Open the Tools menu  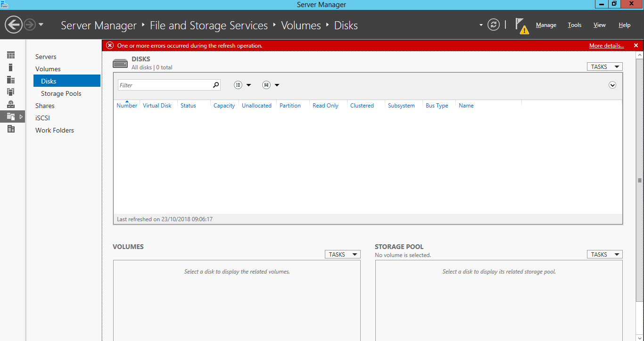tap(574, 25)
